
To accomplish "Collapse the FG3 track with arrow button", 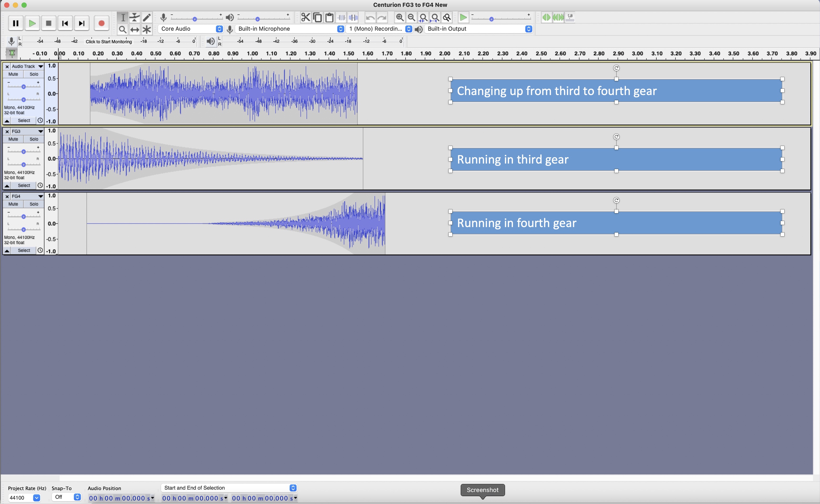I will (x=7, y=186).
